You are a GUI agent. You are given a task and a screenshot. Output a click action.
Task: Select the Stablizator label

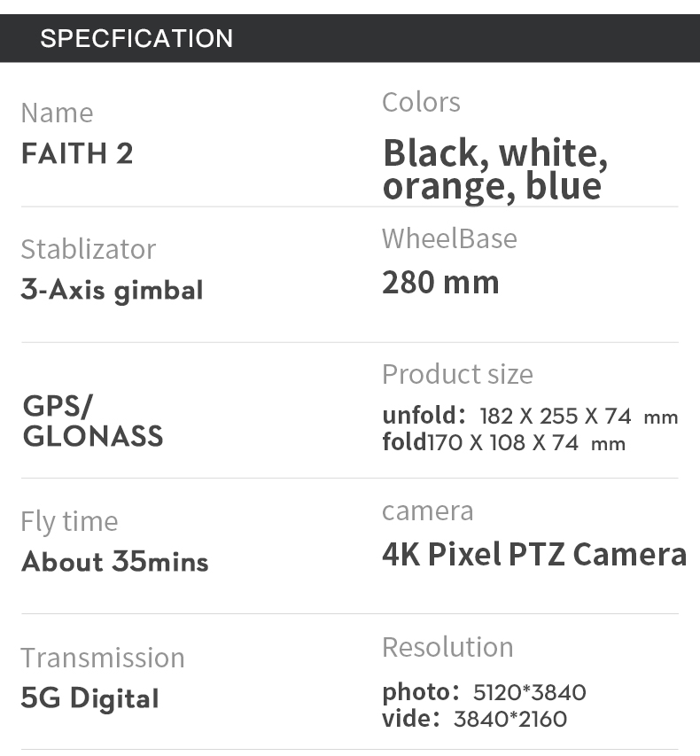click(88, 249)
